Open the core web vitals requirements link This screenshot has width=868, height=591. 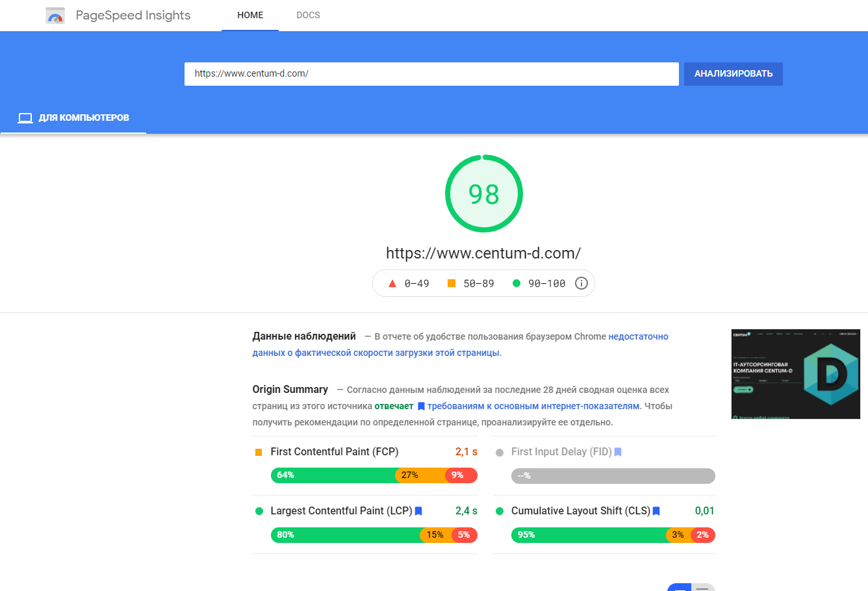[533, 407]
